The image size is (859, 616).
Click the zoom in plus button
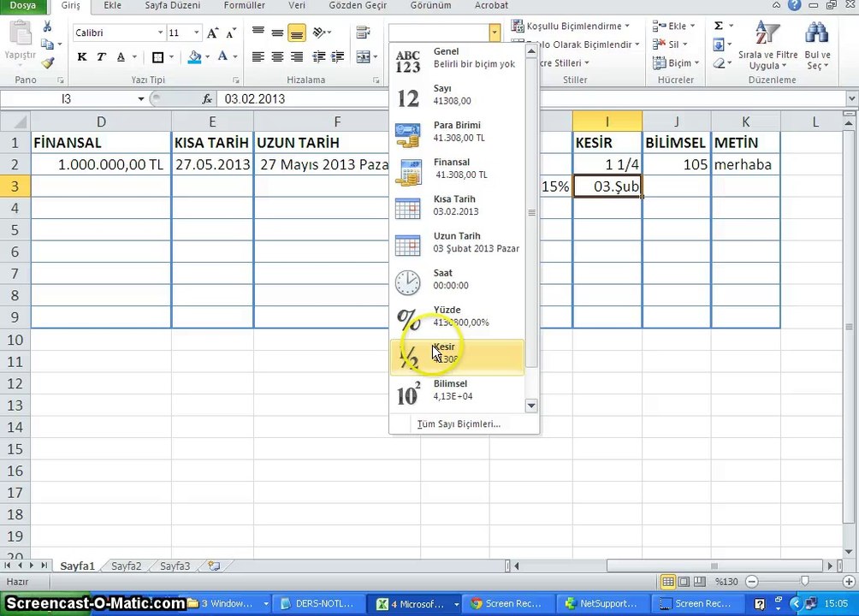(849, 582)
